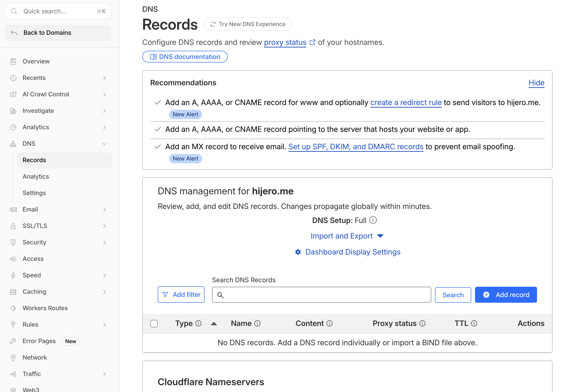This screenshot has height=392, width=573.
Task: Click the info icon next to TTL column
Action: pyautogui.click(x=474, y=323)
